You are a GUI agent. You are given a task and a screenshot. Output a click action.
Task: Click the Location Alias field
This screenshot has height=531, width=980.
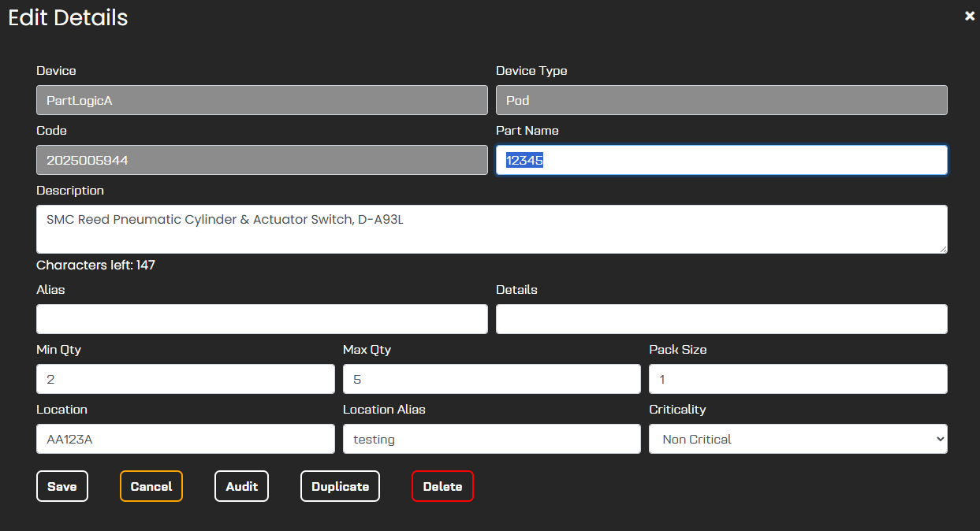(492, 439)
